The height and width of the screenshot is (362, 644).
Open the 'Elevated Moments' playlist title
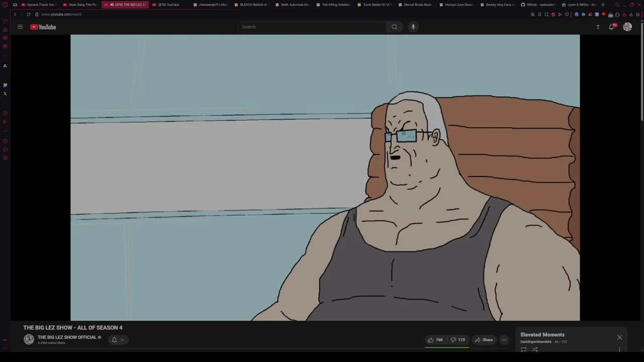pyautogui.click(x=542, y=334)
